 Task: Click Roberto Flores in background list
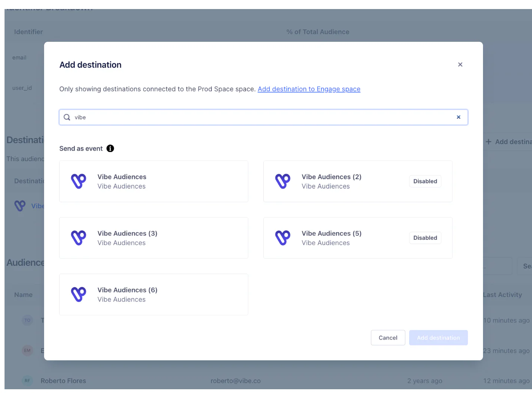(x=63, y=381)
